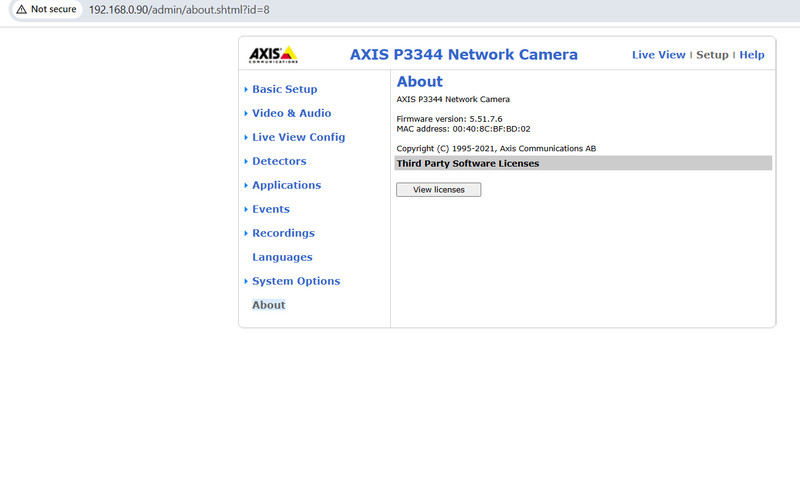Open the Detectors menu

click(x=279, y=161)
